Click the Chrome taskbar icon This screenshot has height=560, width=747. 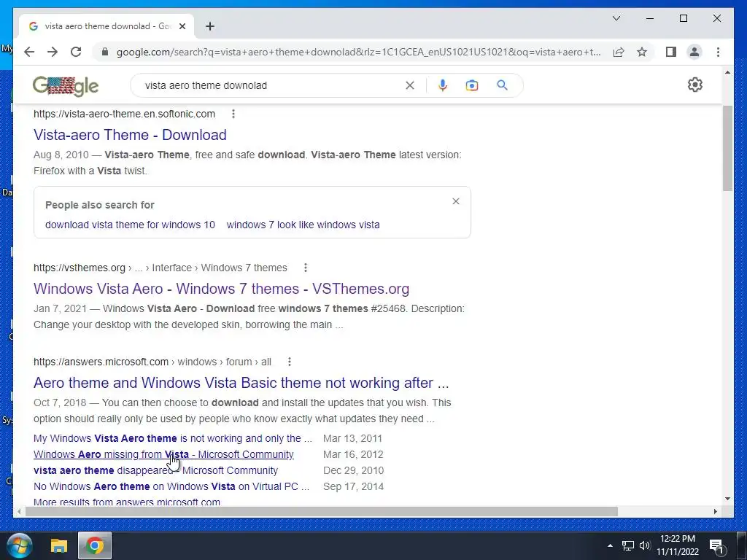pos(95,545)
